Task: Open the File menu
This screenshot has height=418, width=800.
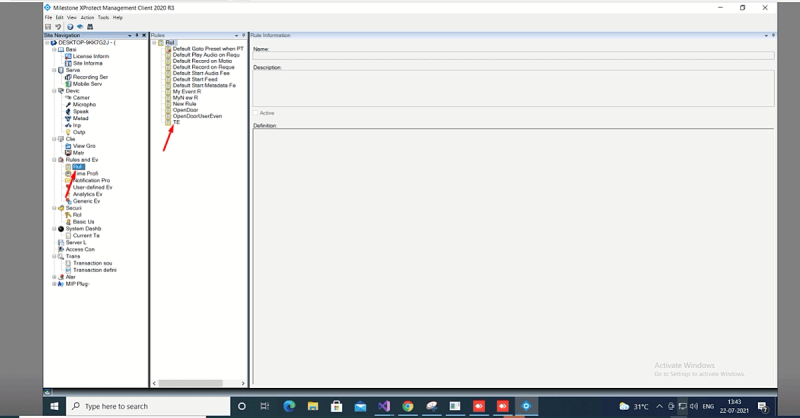Action: (48, 17)
